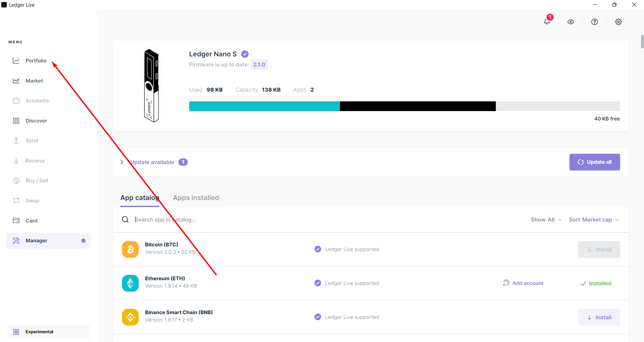Click the teal segment of storage bar

point(264,106)
